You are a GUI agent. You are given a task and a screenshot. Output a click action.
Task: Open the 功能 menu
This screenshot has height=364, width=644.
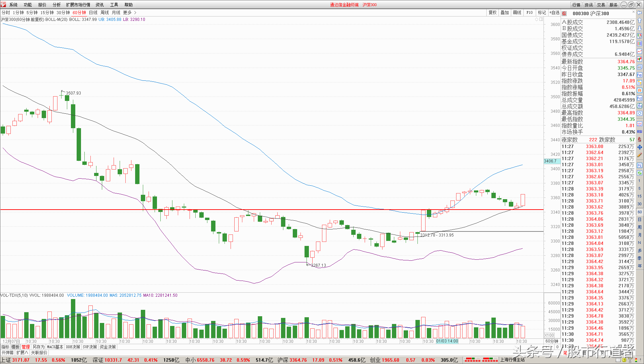point(28,5)
